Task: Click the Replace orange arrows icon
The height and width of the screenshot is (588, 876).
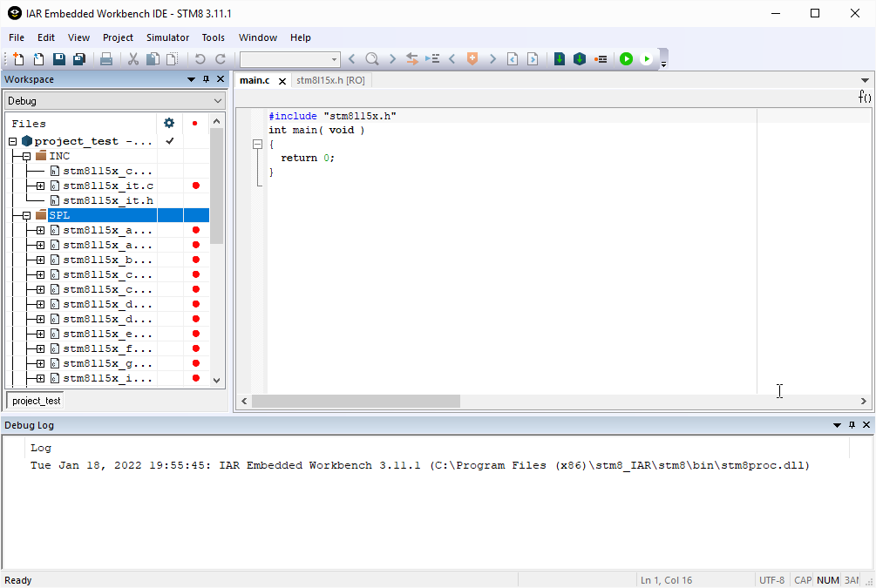Action: [411, 58]
